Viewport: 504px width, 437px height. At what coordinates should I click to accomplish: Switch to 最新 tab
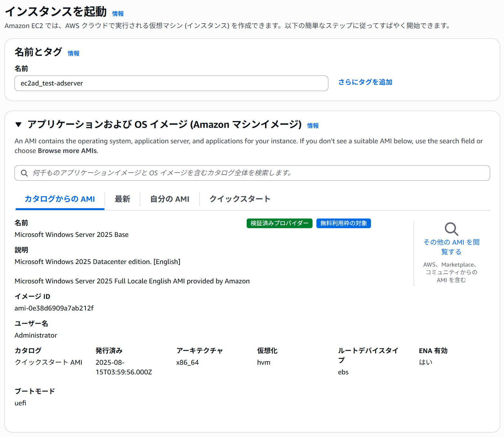122,199
